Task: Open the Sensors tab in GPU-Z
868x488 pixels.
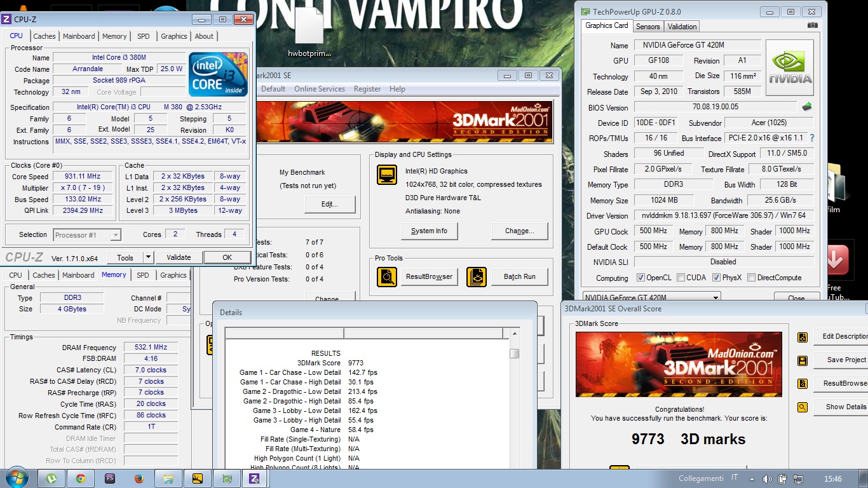Action: [x=648, y=26]
